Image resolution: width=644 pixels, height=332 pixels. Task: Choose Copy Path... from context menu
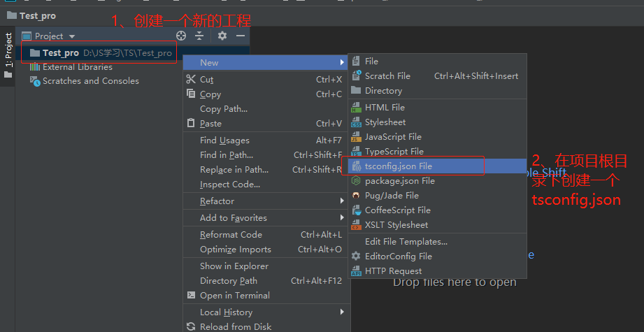(x=265, y=109)
